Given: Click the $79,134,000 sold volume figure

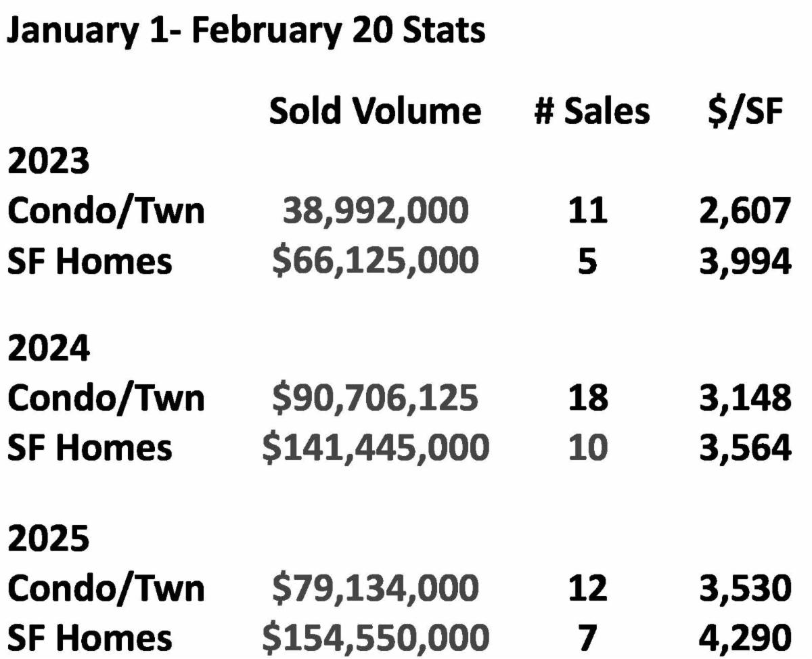Looking at the screenshot, I should (x=375, y=587).
